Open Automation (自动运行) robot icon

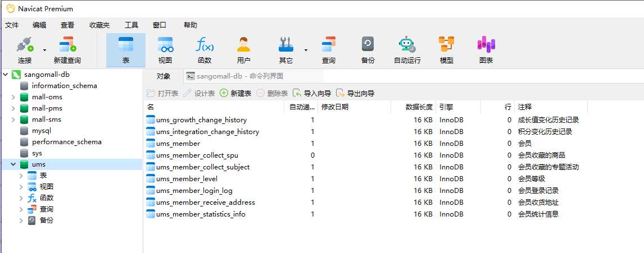click(x=407, y=44)
